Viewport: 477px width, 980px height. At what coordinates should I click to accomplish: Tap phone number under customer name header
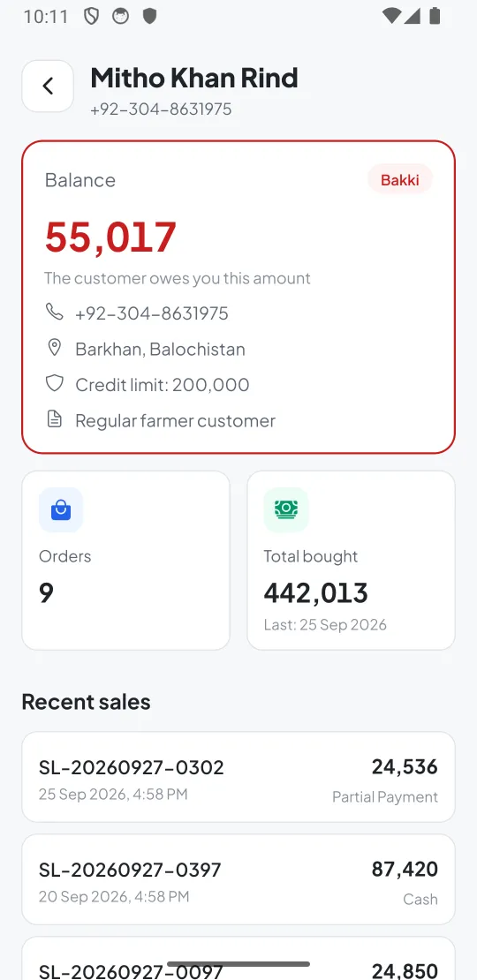click(x=161, y=109)
